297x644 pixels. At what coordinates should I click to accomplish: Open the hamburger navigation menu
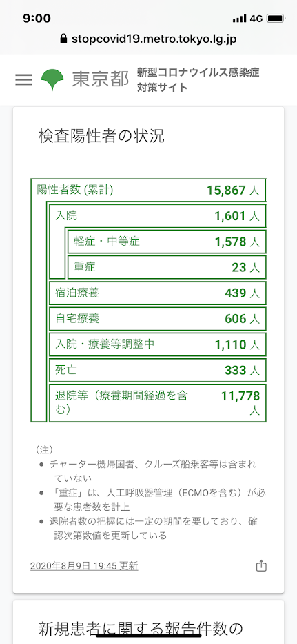tap(24, 79)
